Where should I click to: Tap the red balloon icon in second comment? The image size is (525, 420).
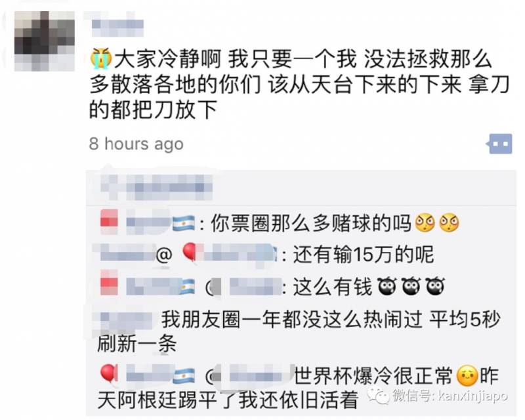click(190, 253)
